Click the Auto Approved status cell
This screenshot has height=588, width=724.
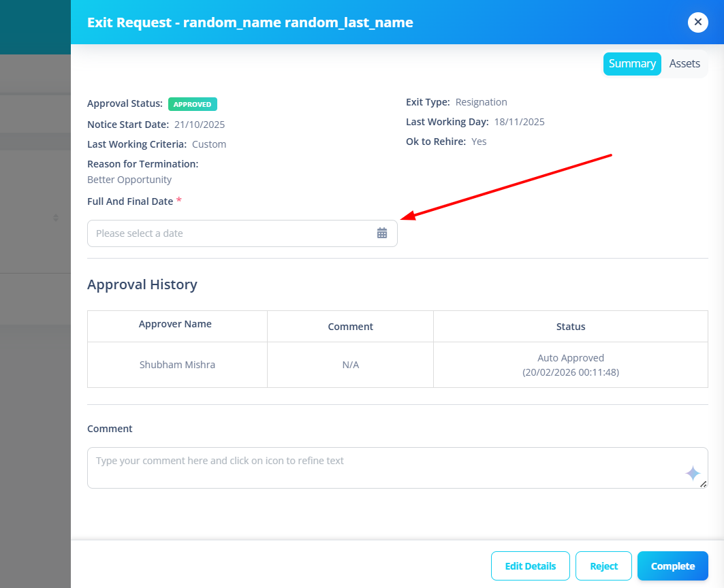pos(571,365)
